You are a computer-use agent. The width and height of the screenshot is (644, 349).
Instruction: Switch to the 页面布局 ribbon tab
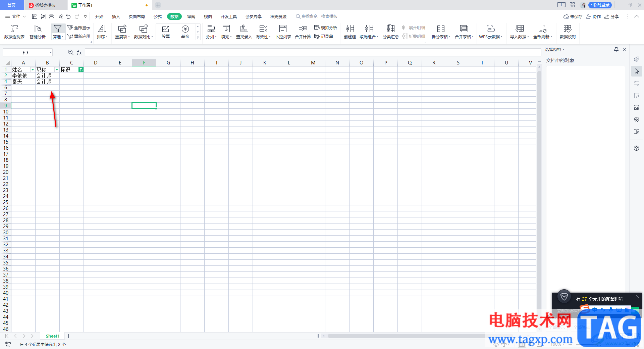(137, 16)
